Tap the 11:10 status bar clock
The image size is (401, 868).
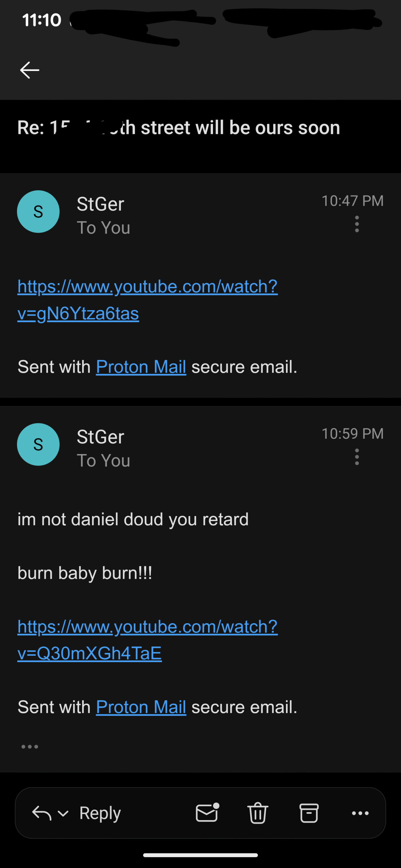point(42,20)
